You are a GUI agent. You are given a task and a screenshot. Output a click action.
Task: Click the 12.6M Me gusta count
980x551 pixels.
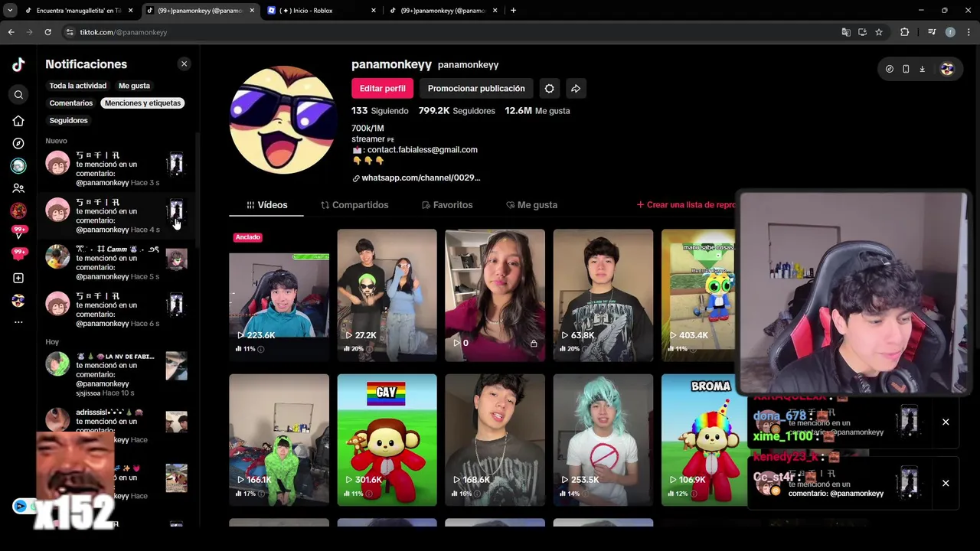(x=537, y=111)
